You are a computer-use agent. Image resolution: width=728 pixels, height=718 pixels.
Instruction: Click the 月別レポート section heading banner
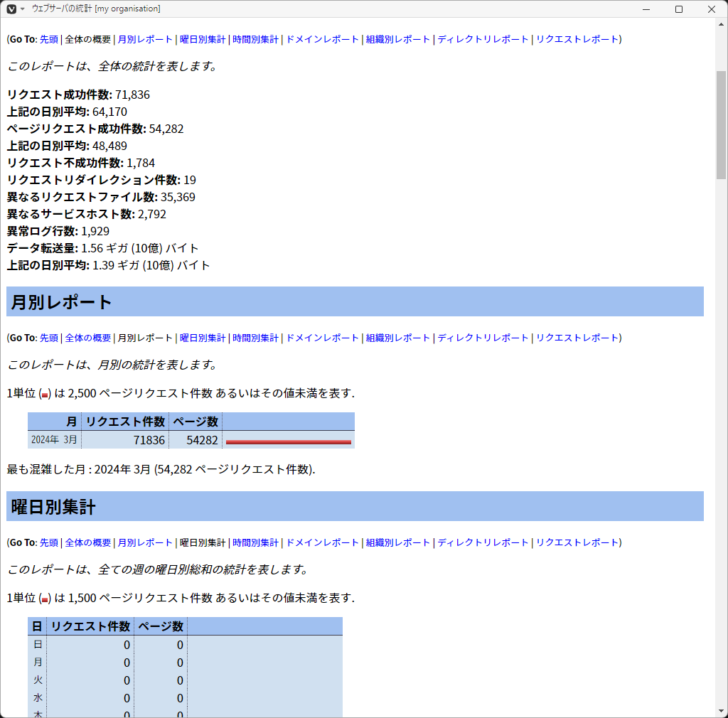click(355, 301)
